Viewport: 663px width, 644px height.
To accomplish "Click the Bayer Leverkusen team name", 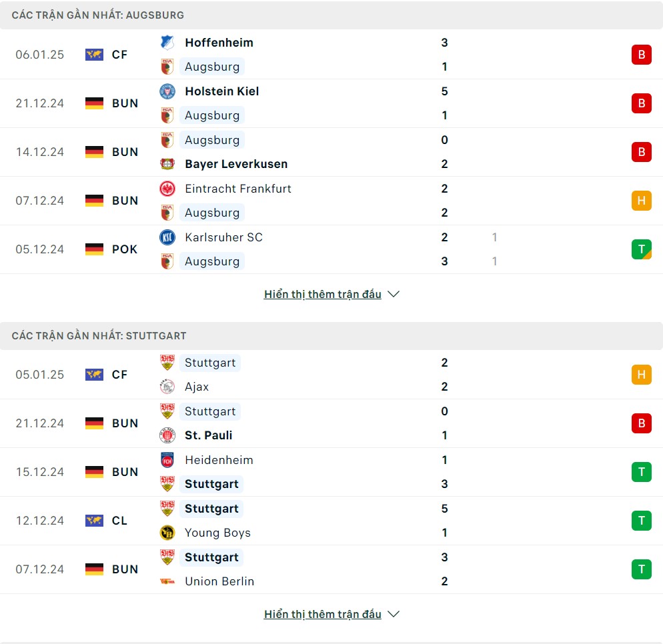I will pyautogui.click(x=236, y=164).
